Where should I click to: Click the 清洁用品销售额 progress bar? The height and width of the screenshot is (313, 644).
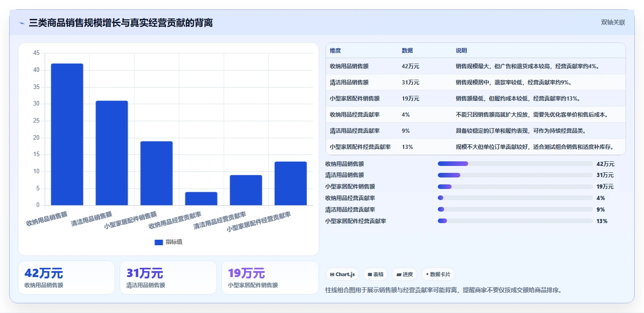point(515,175)
